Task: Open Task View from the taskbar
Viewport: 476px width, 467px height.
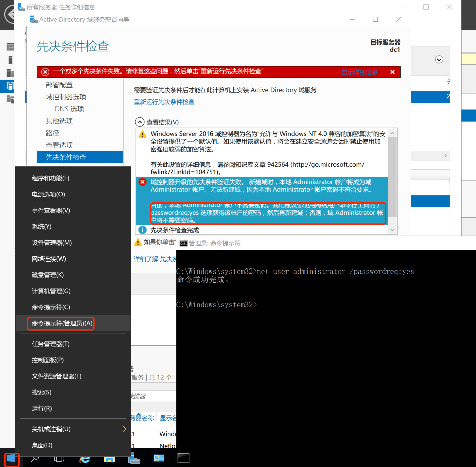Action: click(59, 458)
